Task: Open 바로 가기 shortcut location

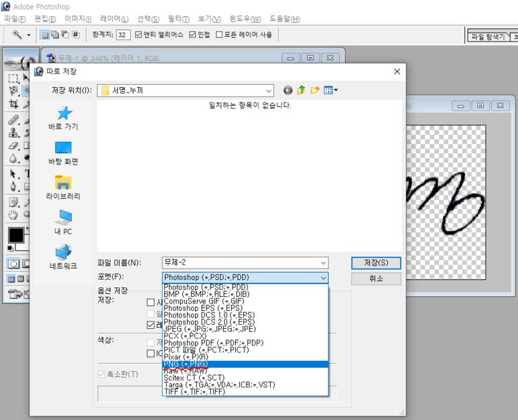Action: click(63, 118)
